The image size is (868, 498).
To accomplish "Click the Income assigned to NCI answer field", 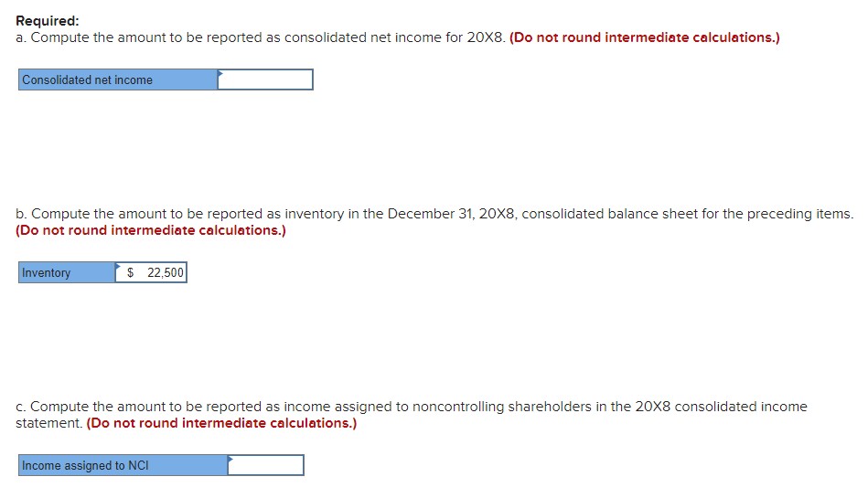I will (266, 465).
